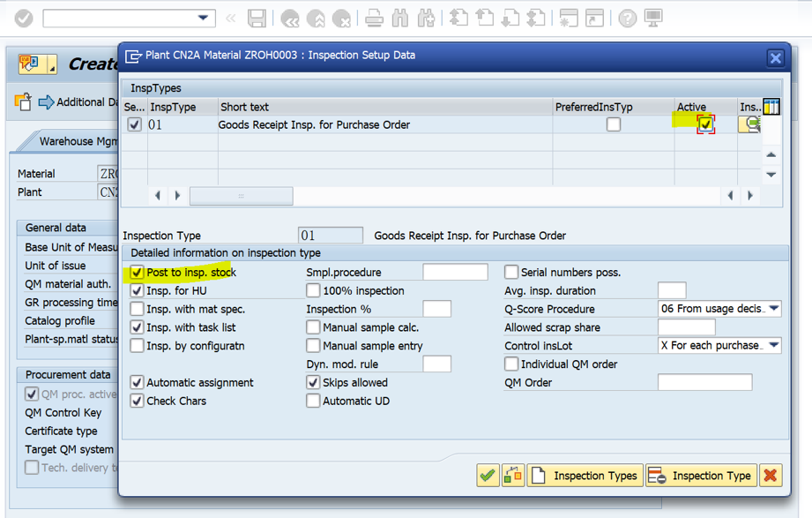Click the Find Next toolbar icon
Image resolution: width=812 pixels, height=518 pixels.
tap(424, 18)
